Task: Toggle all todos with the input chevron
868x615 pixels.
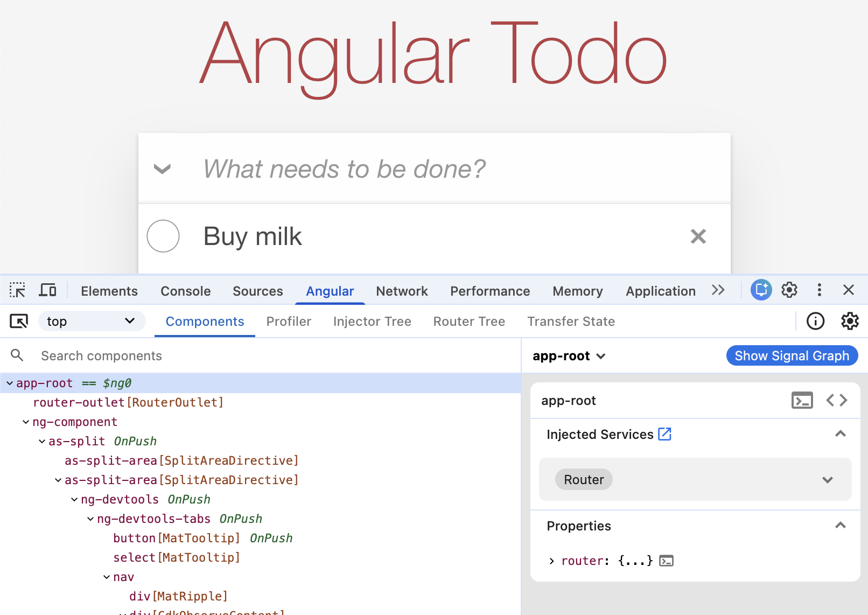Action: tap(161, 169)
